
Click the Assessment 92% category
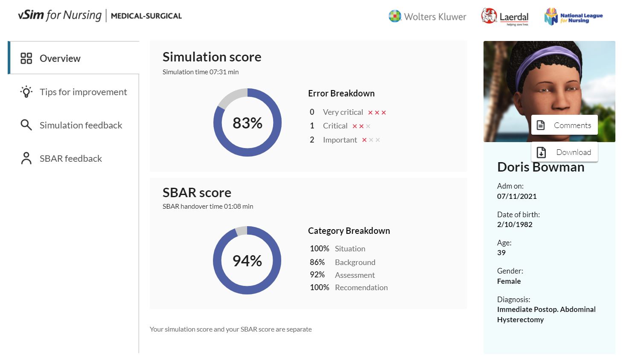tap(342, 275)
